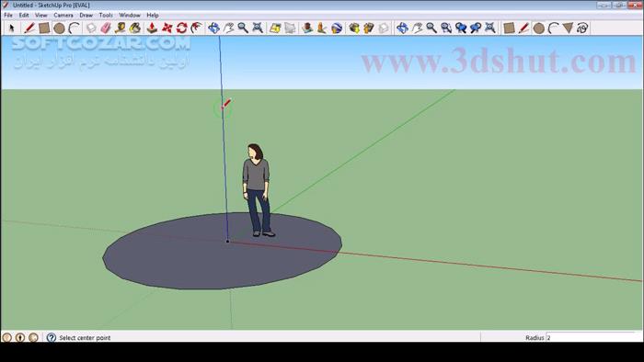Open the Window menu
The height and width of the screenshot is (362, 644).
point(130,16)
